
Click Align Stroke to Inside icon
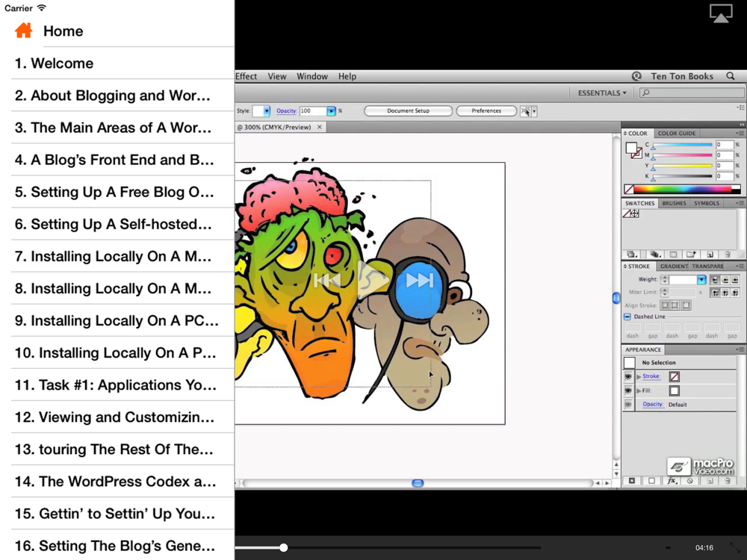675,305
